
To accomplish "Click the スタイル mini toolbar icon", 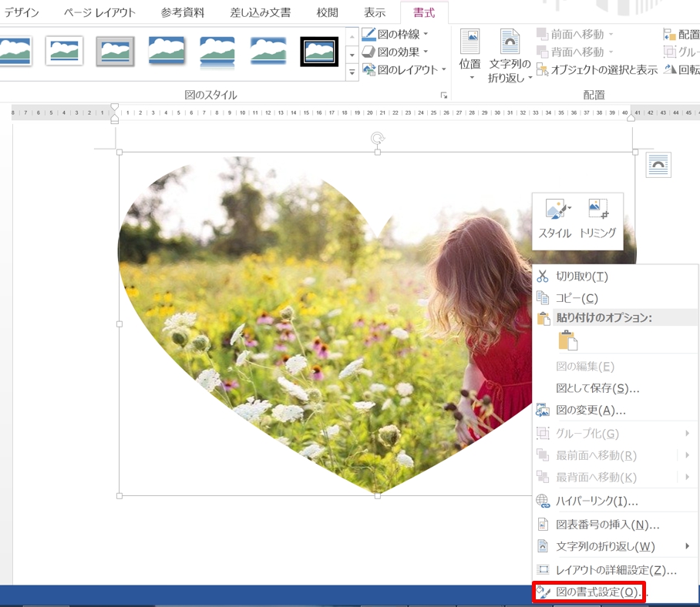I will pos(555,219).
